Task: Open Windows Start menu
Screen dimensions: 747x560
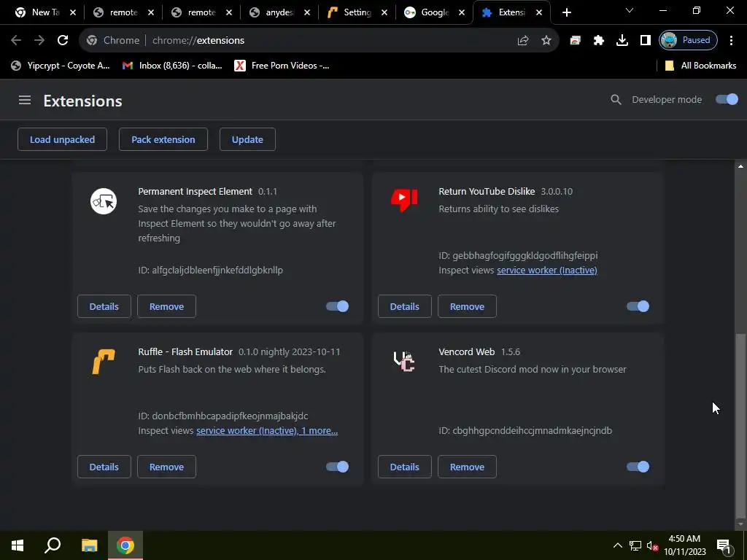Action: [18, 545]
